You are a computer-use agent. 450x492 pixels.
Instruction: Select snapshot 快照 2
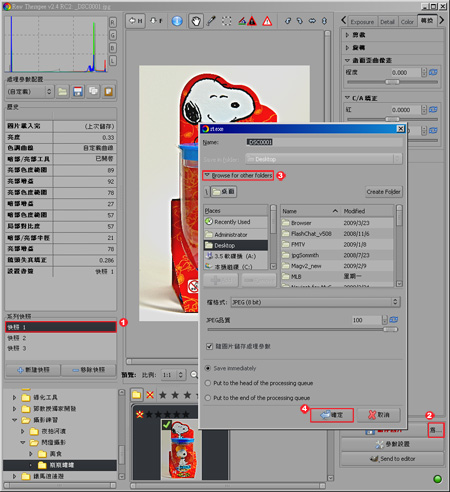61,338
